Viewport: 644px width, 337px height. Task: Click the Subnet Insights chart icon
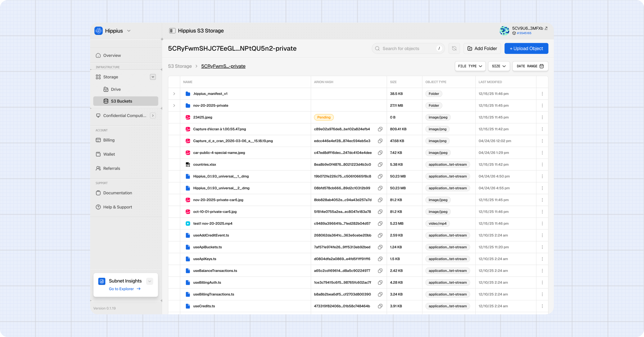[x=102, y=281]
